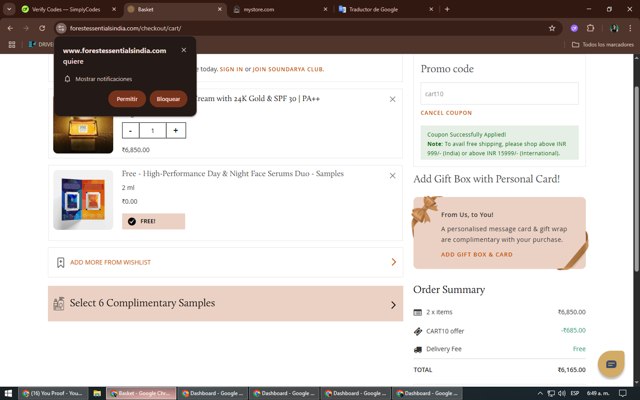Open the Chrome three-dot menu
Image resolution: width=640 pixels, height=400 pixels.
(630, 28)
